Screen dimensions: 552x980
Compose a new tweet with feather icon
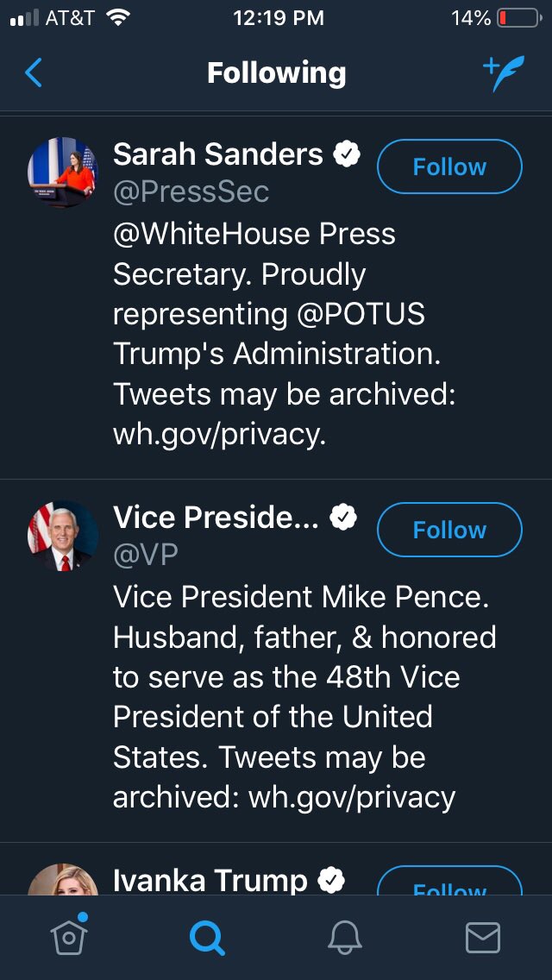click(x=504, y=73)
